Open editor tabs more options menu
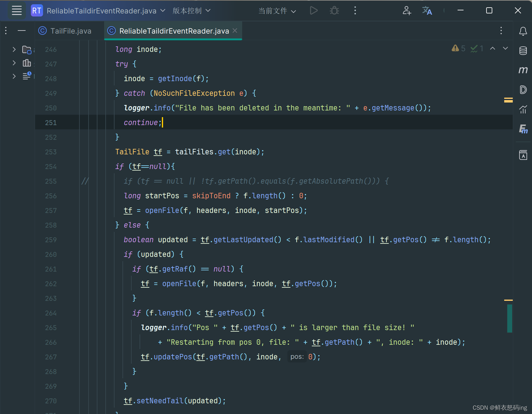 pos(501,31)
